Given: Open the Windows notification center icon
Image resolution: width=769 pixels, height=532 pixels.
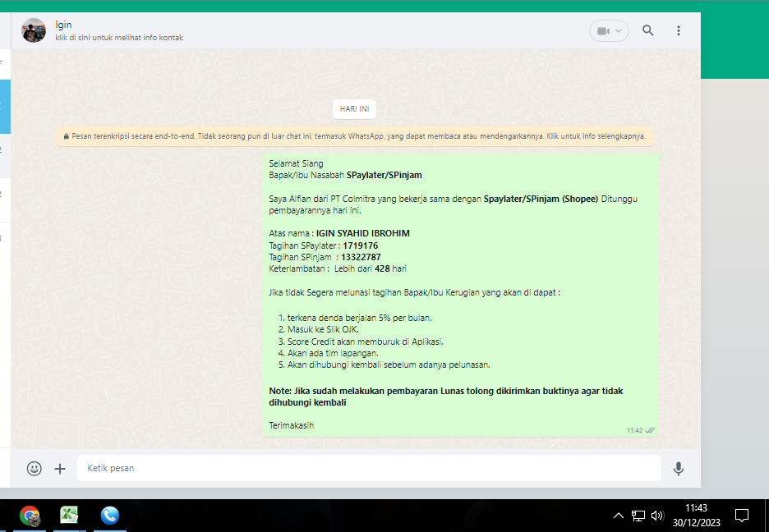Looking at the screenshot, I should click(742, 516).
